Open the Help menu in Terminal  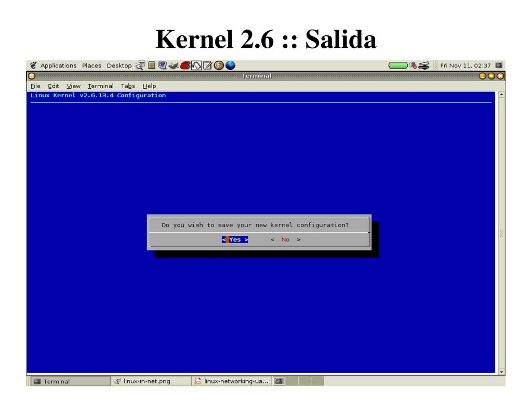[149, 86]
